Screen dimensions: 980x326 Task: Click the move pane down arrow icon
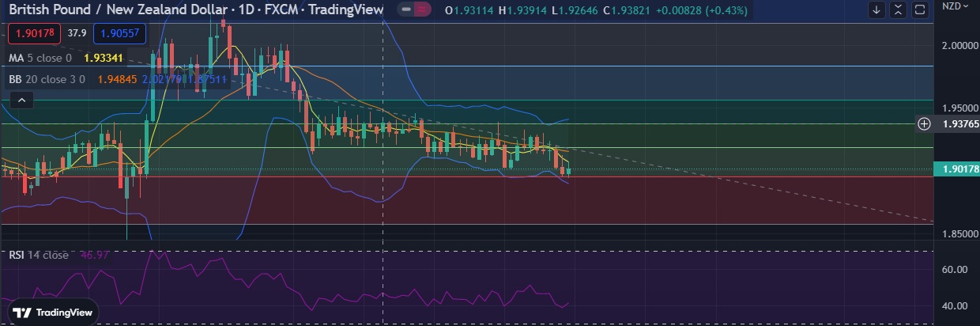coord(876,10)
